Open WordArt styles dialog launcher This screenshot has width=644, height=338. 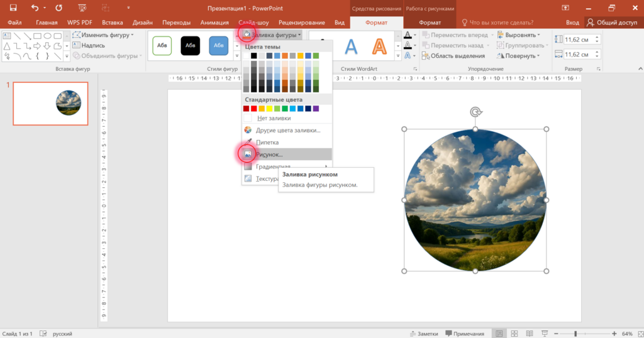(x=415, y=69)
